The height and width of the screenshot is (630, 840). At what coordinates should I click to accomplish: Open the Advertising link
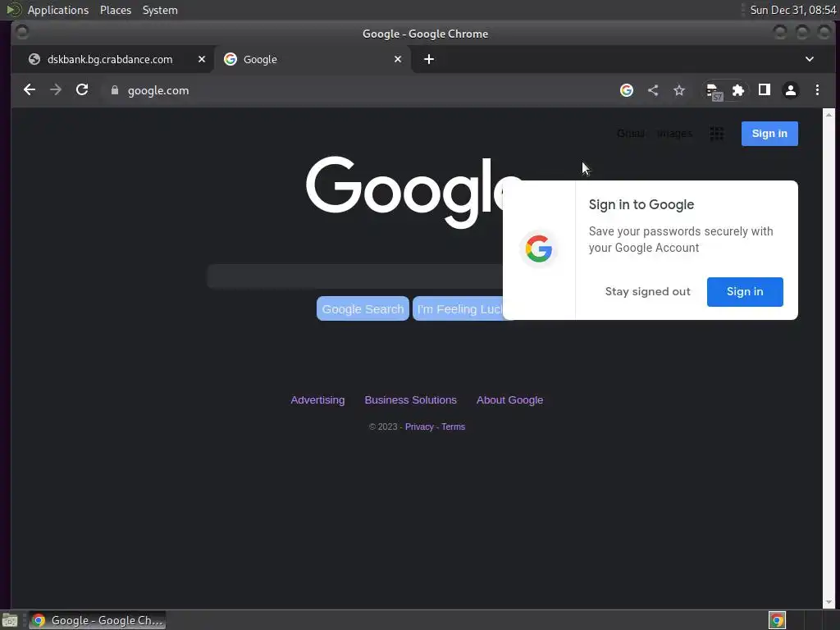pos(317,400)
